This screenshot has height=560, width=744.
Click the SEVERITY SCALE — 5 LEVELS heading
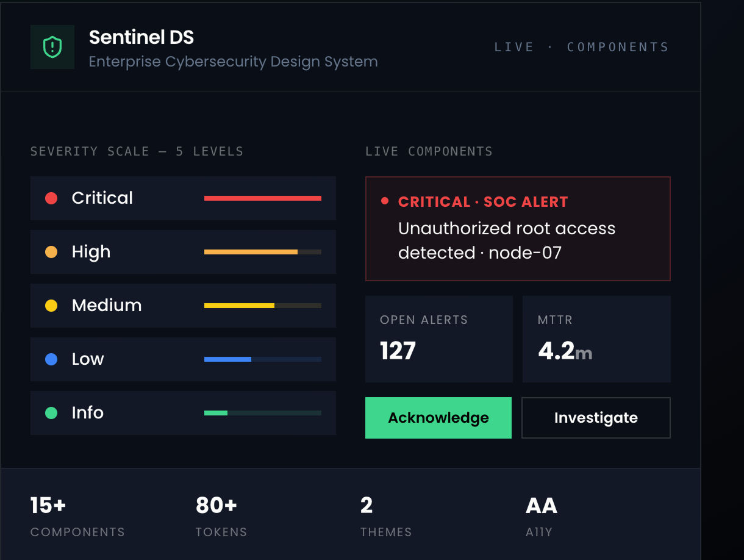pos(137,151)
